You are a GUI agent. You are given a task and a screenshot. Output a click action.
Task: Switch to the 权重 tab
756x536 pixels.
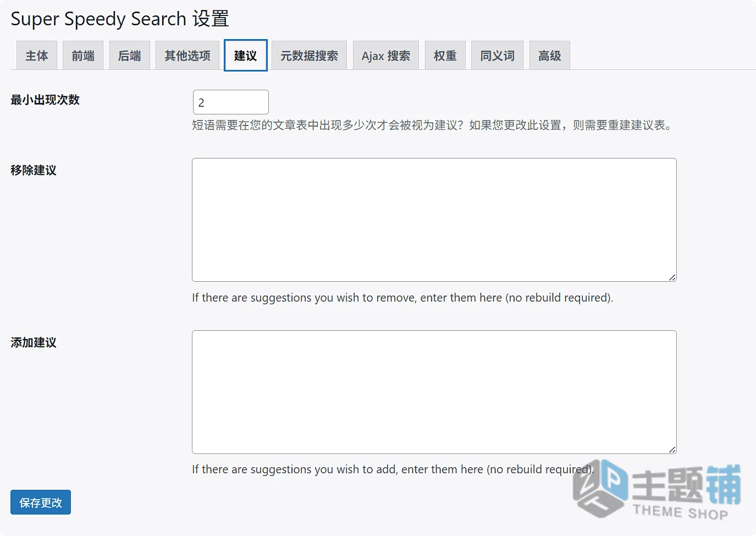coord(445,56)
